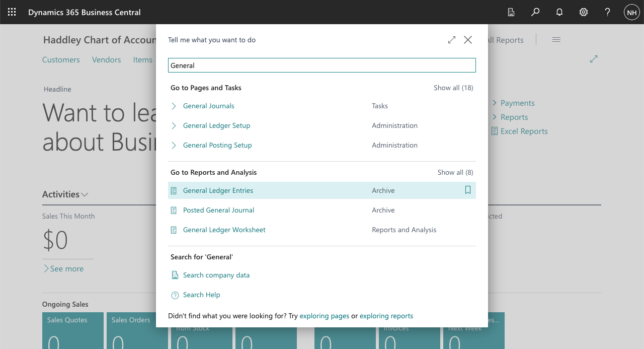This screenshot has width=644, height=349.
Task: Expand the Payments menu chevron
Action: [x=494, y=103]
